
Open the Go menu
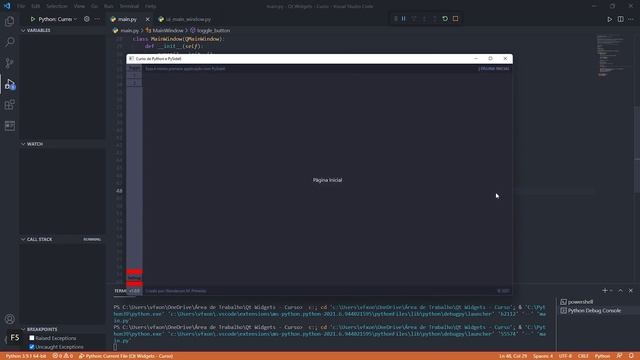[94, 6]
